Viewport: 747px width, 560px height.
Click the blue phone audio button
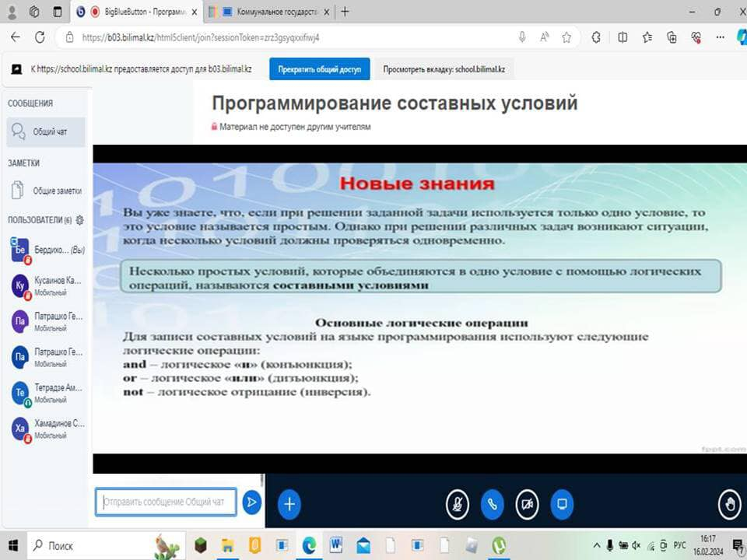(493, 505)
